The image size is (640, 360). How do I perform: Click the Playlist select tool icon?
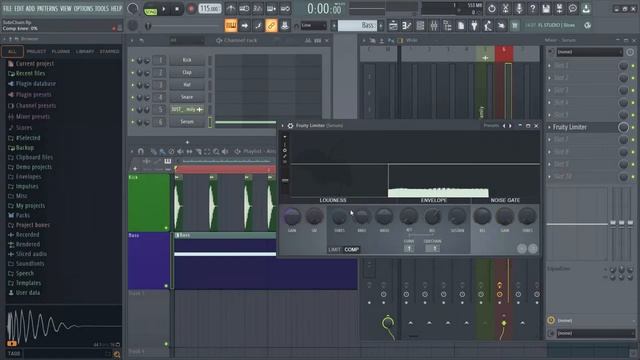(207, 151)
